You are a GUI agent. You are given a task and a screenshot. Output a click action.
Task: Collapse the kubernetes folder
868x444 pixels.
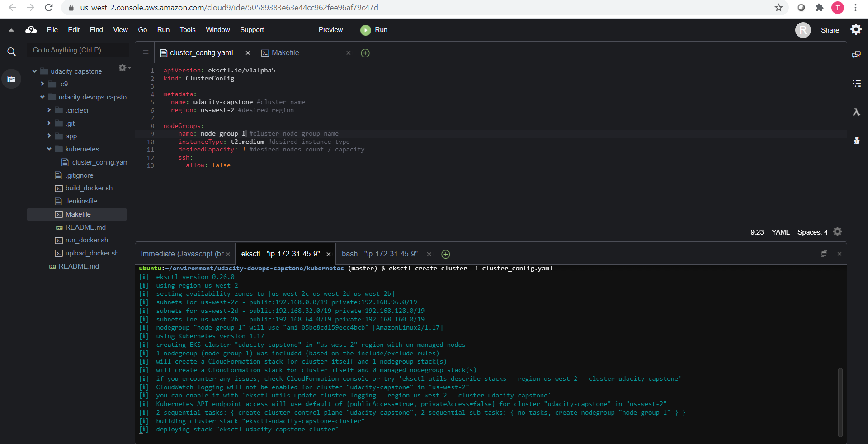coord(49,149)
